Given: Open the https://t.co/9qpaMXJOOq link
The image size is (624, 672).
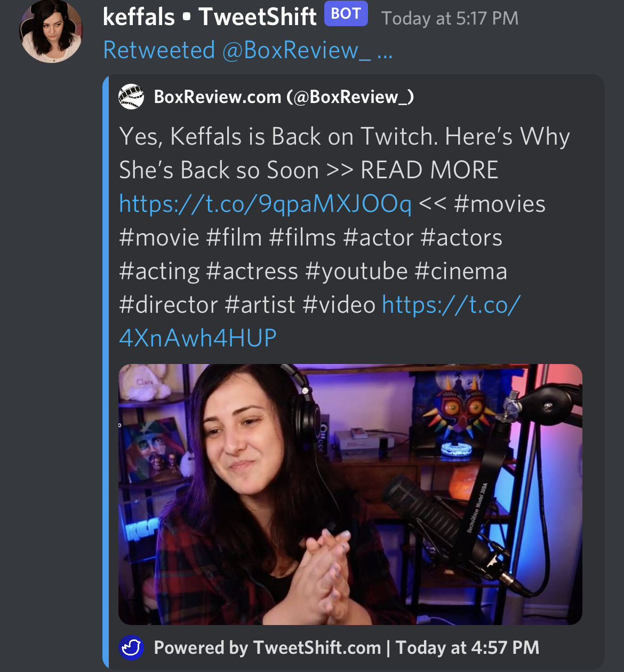Looking at the screenshot, I should coord(265,204).
